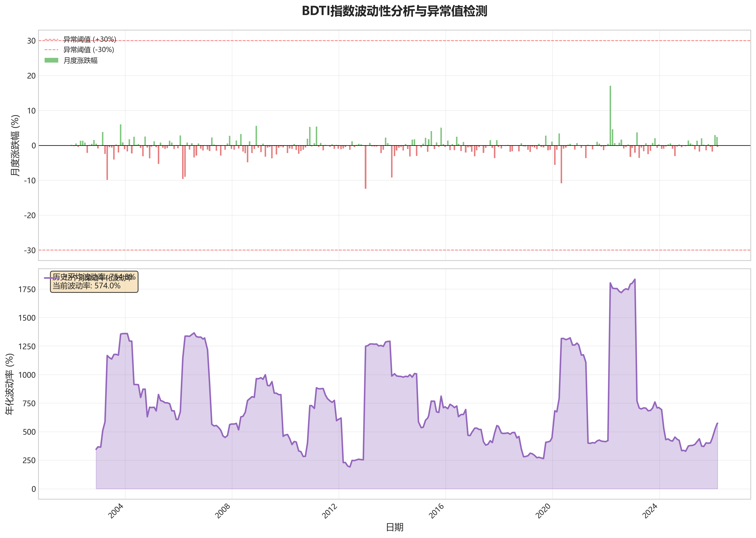756x538 pixels.
Task: Select the 异常阈值 (+30%) legend label
Action: [89, 39]
